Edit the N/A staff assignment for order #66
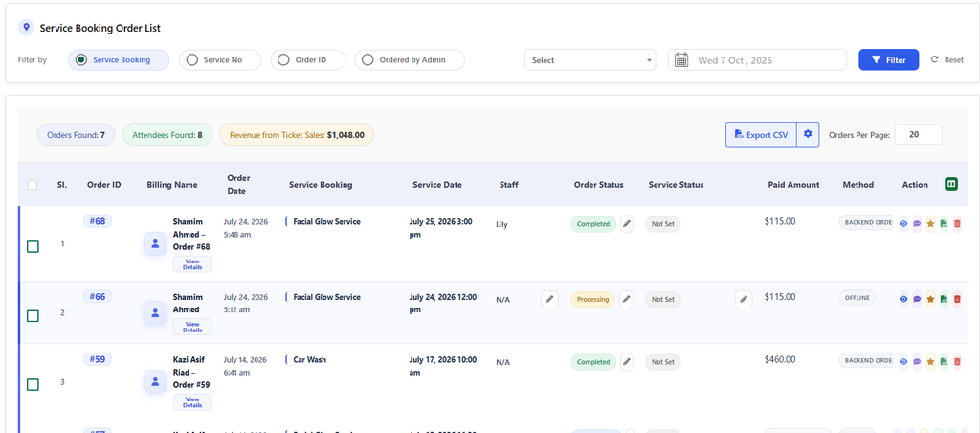Viewport: 980px width, 433px height. click(x=549, y=299)
